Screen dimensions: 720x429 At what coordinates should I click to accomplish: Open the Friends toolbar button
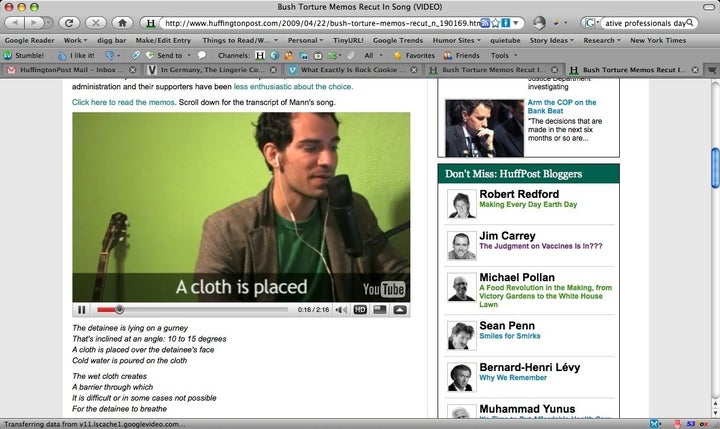coord(461,56)
